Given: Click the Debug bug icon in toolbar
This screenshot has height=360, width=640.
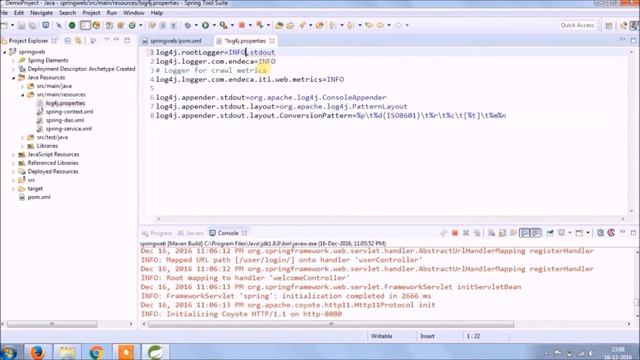Looking at the screenshot, I should [x=187, y=25].
